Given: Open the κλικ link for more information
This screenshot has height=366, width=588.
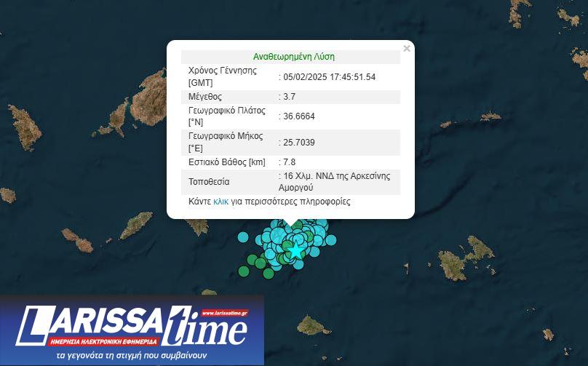Looking at the screenshot, I should pos(221,202).
